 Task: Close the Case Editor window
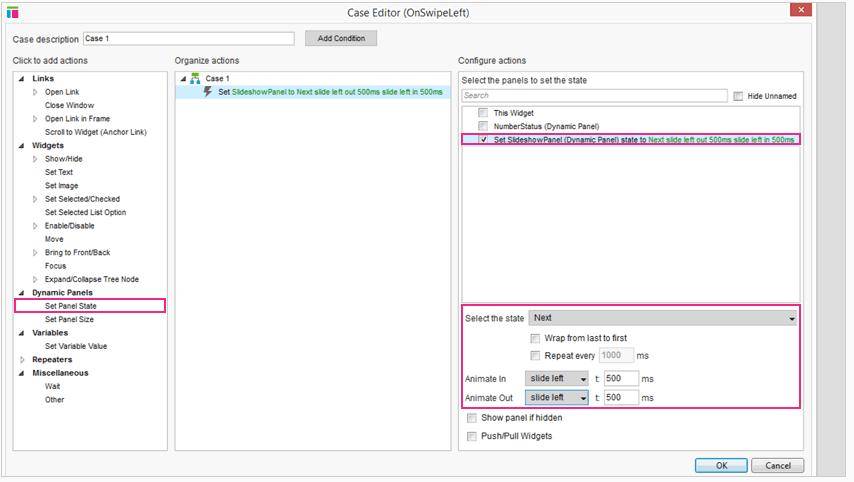tap(800, 10)
